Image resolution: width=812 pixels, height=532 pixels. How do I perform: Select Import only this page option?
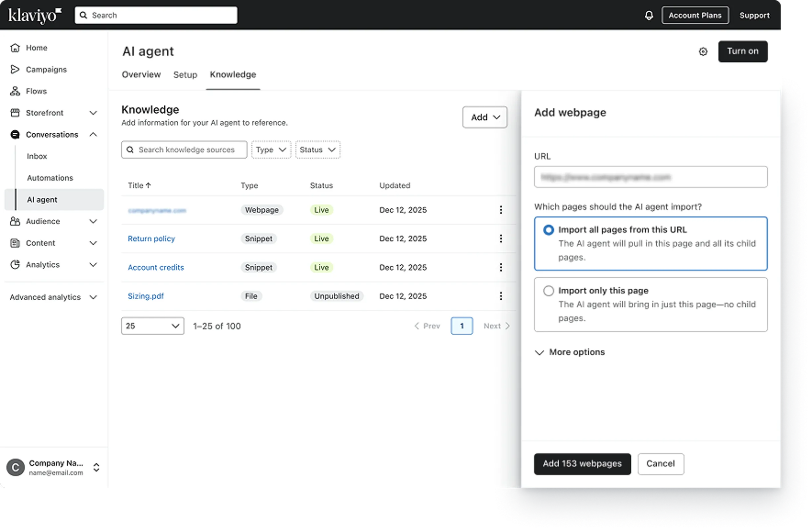[549, 291]
